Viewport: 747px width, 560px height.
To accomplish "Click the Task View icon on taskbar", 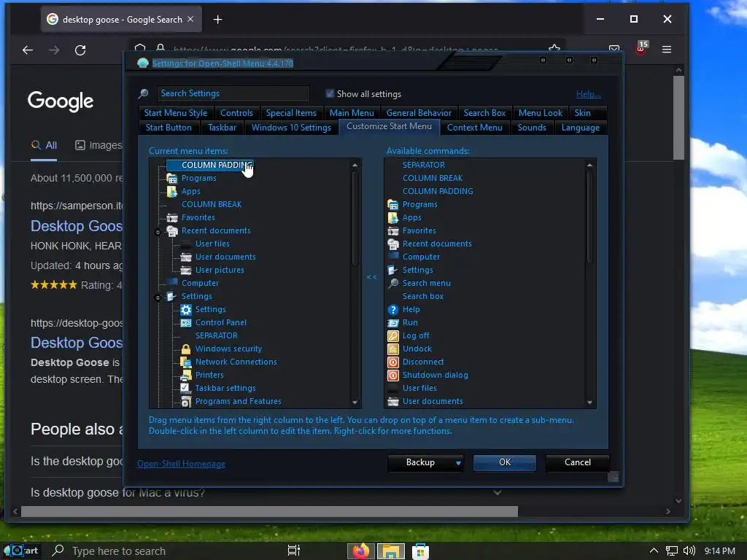I will [294, 551].
